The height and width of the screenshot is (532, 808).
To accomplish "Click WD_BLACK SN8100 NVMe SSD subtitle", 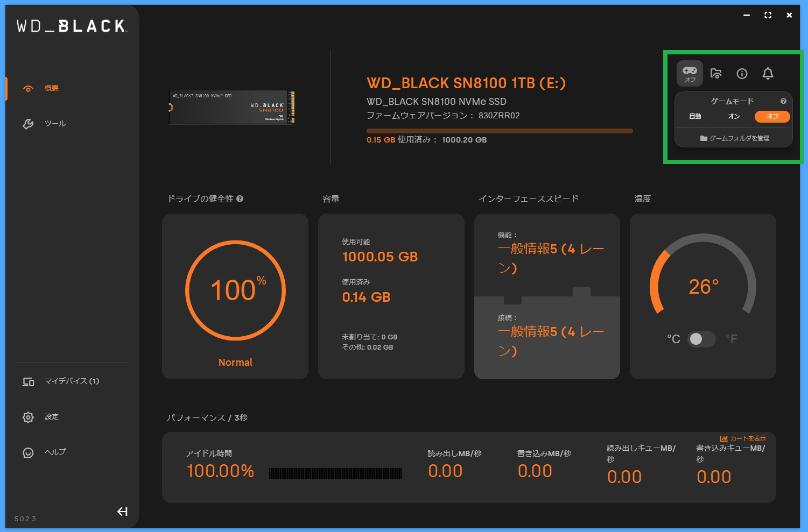I will point(437,102).
